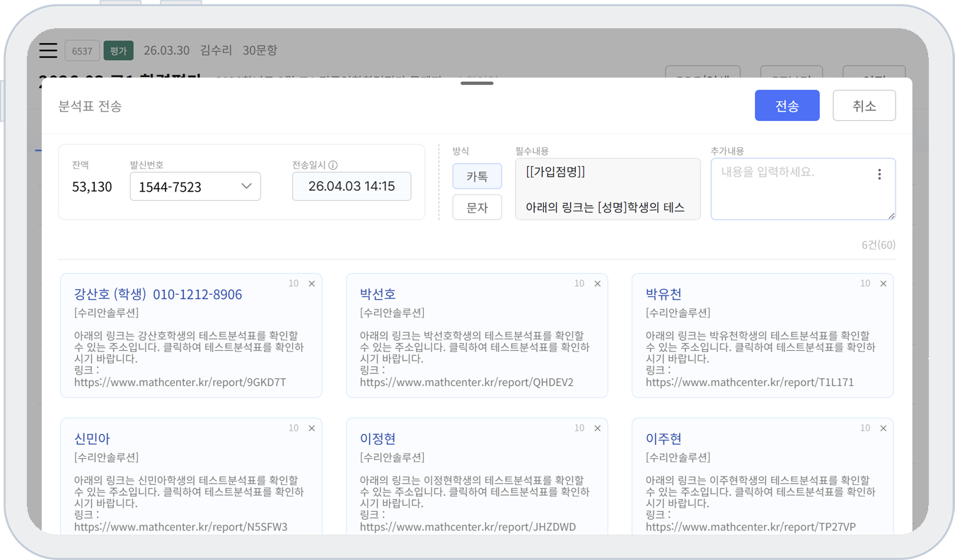Click the info icon beside 전송일시
The image size is (955, 560).
(333, 165)
